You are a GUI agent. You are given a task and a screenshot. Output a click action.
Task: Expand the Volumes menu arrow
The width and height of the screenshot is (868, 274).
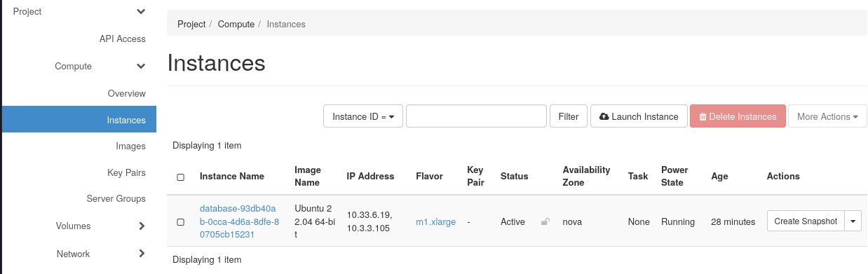point(142,226)
